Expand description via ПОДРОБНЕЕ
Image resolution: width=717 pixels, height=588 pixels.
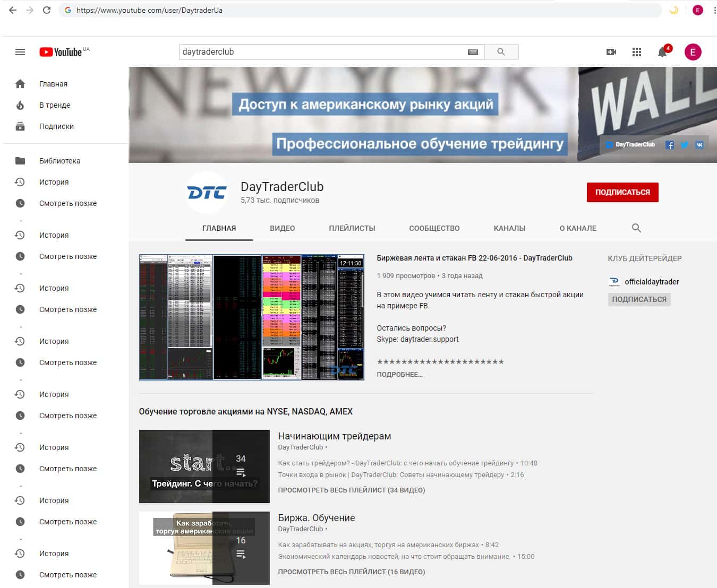pyautogui.click(x=399, y=375)
